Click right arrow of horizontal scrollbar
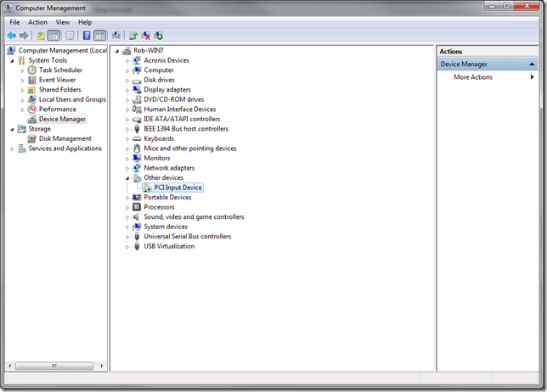The height and width of the screenshot is (392, 547). coord(102,366)
